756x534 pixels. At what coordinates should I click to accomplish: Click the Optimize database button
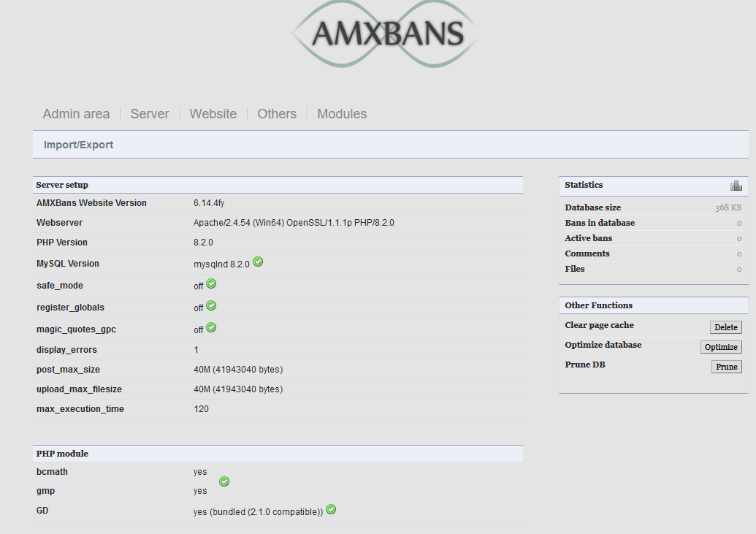[721, 347]
